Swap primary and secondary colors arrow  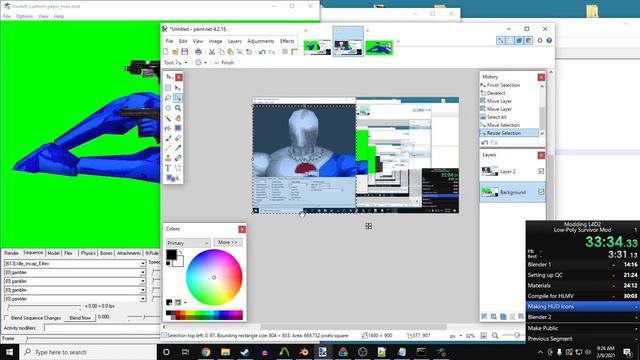pos(180,253)
